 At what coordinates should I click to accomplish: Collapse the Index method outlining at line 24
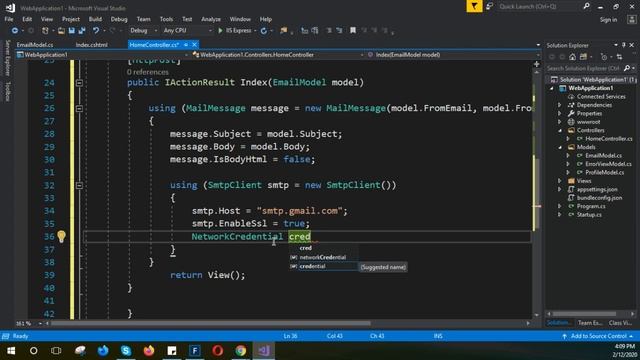(79, 83)
